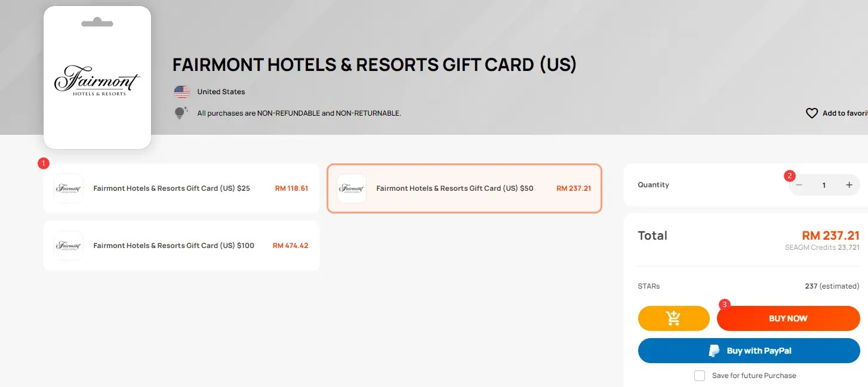The height and width of the screenshot is (387, 868).
Task: Click the quantity input field
Action: 824,185
